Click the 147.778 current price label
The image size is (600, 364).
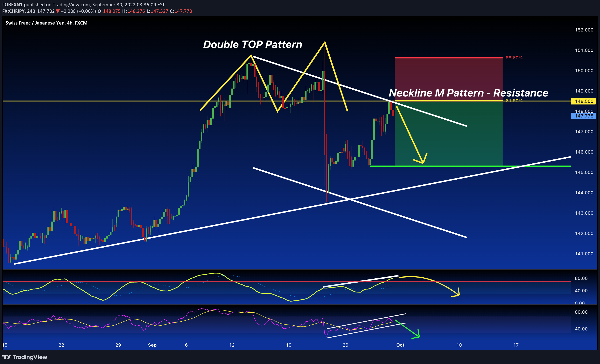coord(583,116)
